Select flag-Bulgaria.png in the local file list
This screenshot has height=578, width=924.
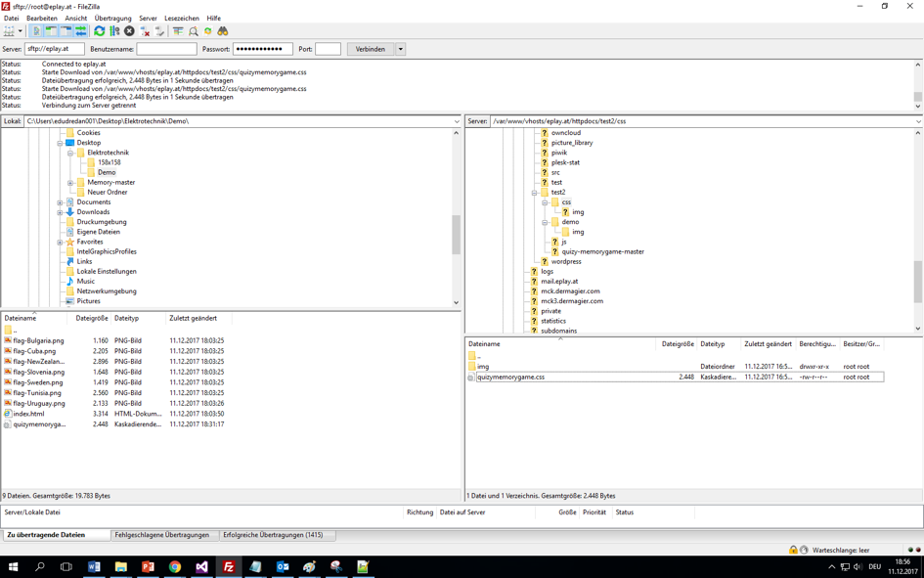[x=38, y=340]
